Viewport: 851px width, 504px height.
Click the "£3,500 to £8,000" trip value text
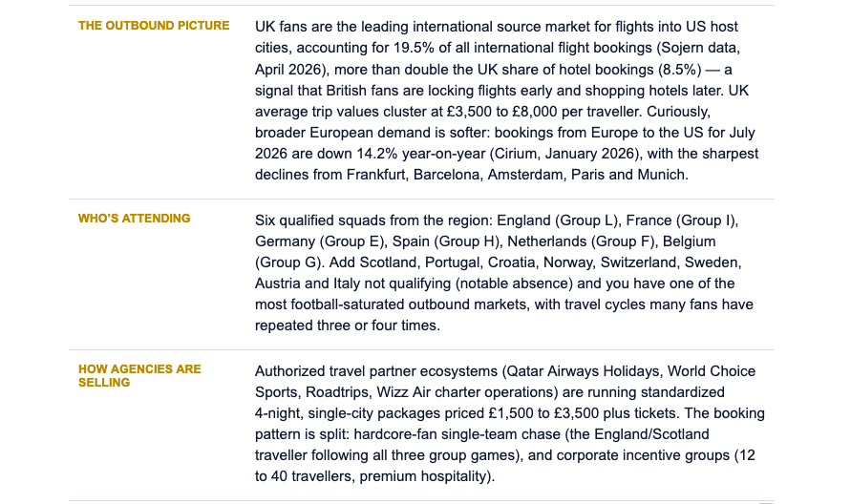point(502,112)
